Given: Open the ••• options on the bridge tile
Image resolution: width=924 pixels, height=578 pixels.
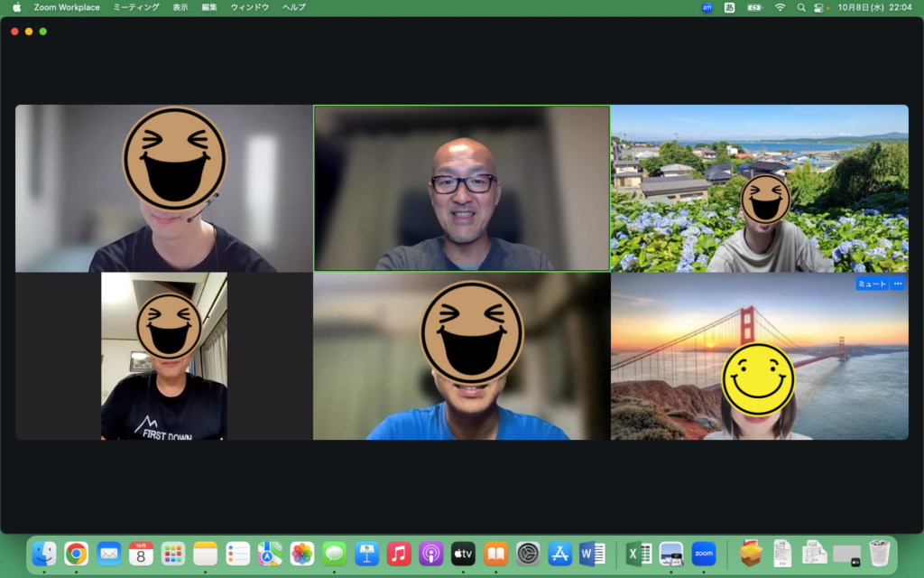Looking at the screenshot, I should pyautogui.click(x=897, y=284).
